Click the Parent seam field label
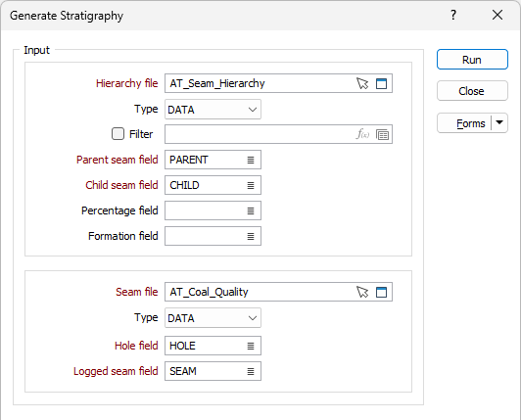This screenshot has width=521, height=420. click(118, 160)
